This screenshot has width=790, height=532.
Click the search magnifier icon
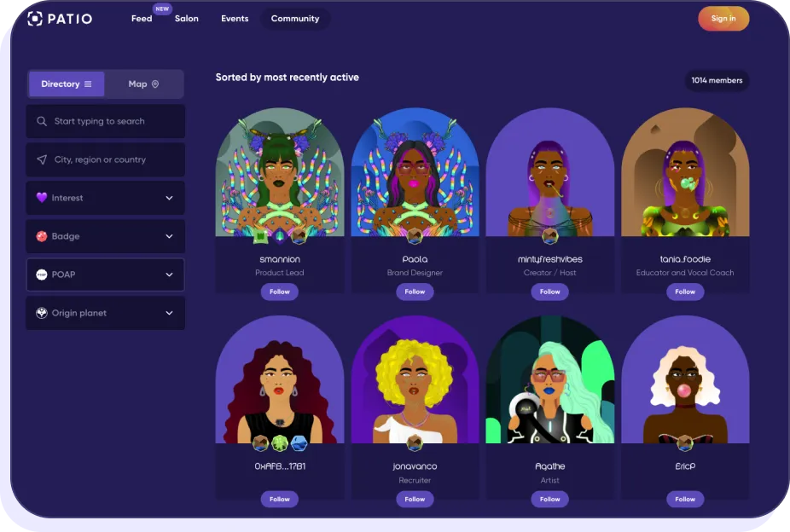click(42, 121)
